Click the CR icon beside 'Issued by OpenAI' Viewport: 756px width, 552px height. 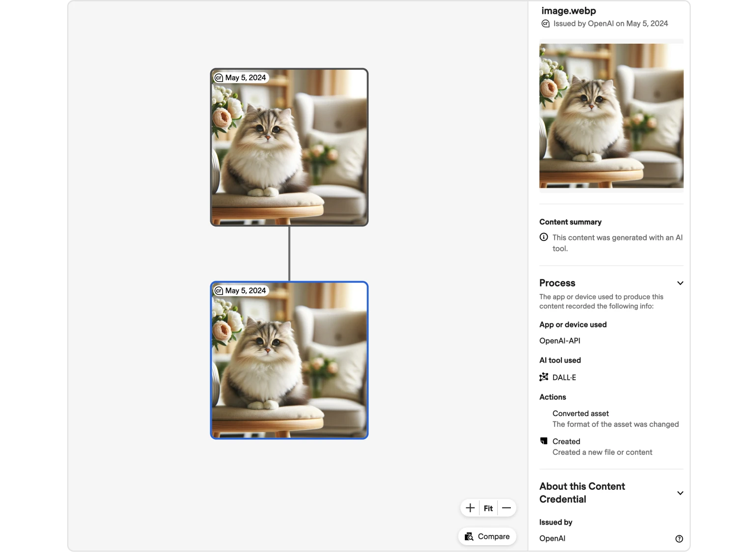click(x=545, y=23)
